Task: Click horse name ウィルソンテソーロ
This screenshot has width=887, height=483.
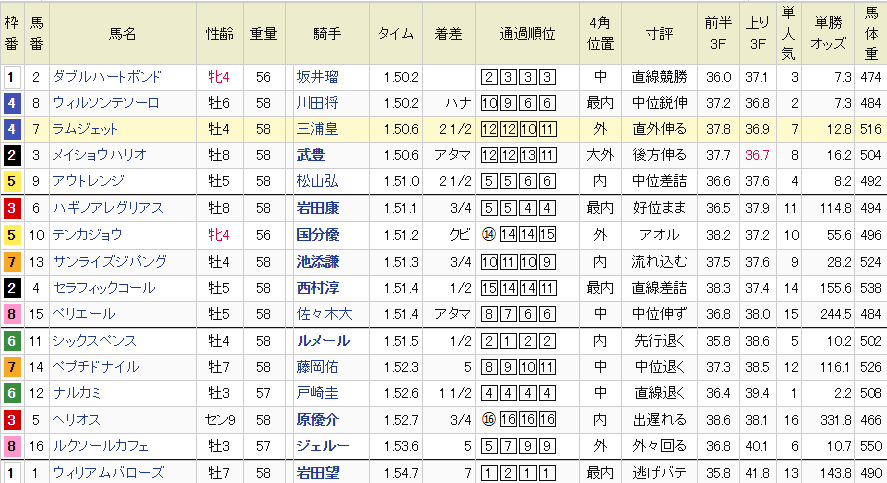Action: coord(108,103)
